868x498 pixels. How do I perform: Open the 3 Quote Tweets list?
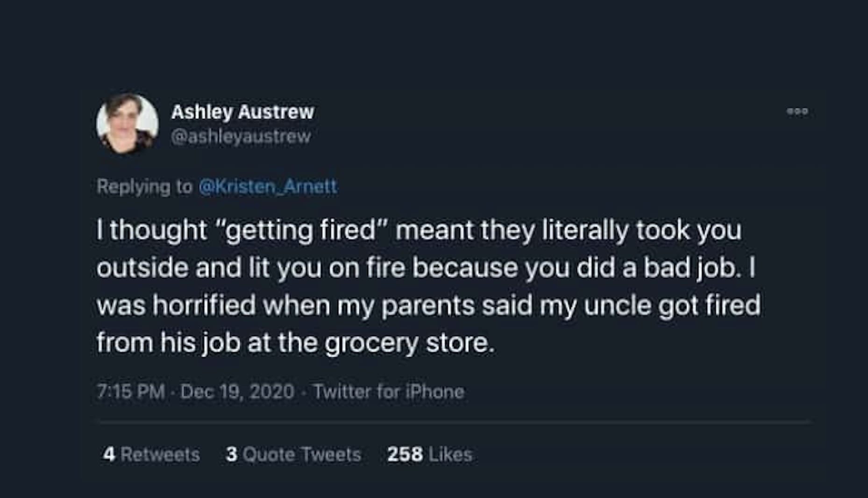click(293, 454)
